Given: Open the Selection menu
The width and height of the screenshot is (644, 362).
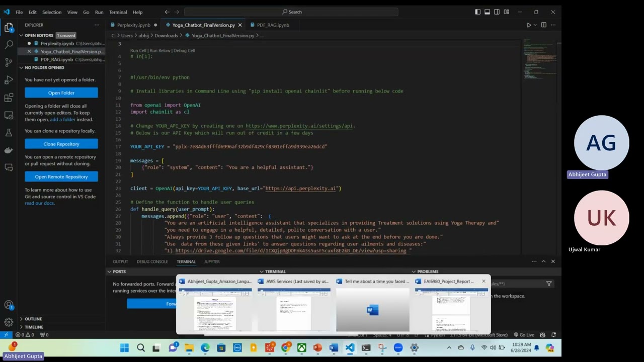Looking at the screenshot, I should [x=51, y=12].
